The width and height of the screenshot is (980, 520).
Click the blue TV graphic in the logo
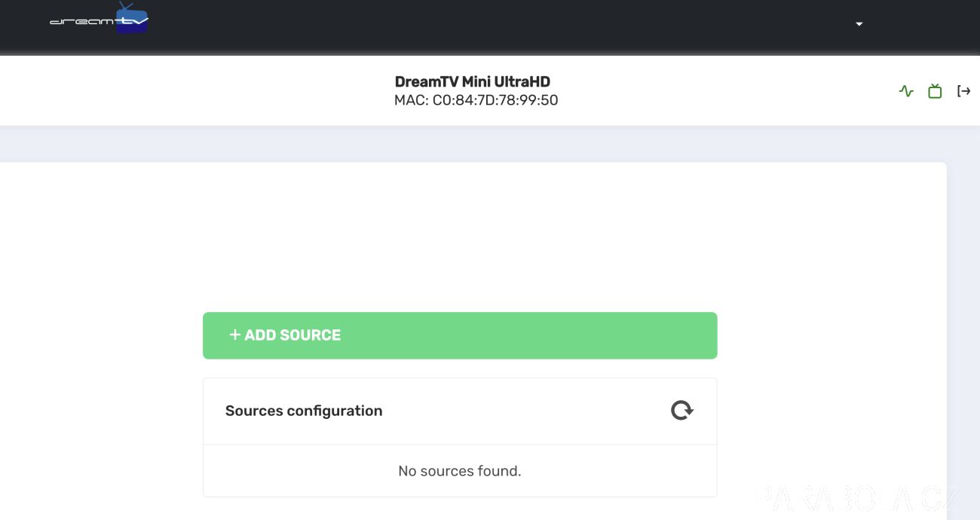(x=132, y=19)
